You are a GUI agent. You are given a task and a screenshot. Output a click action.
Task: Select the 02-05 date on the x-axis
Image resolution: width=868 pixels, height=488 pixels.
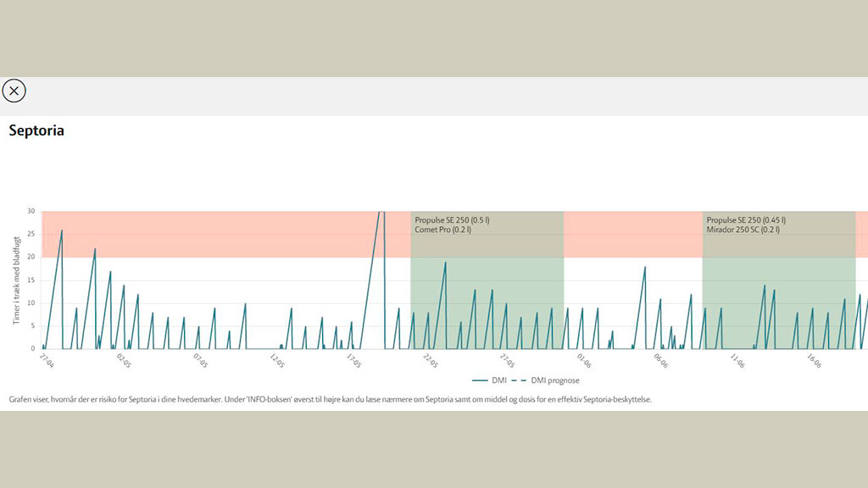[x=124, y=361]
